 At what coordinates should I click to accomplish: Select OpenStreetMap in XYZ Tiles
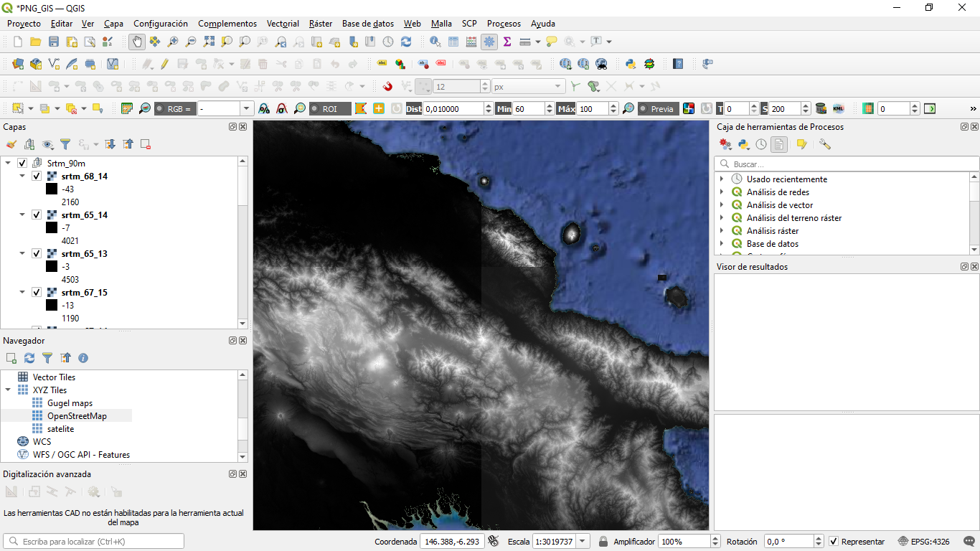tap(77, 415)
